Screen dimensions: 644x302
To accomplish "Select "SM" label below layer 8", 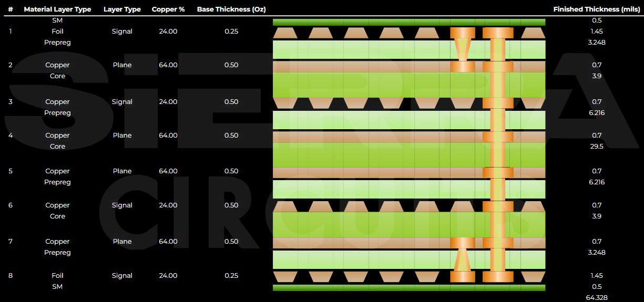I will [x=57, y=287].
